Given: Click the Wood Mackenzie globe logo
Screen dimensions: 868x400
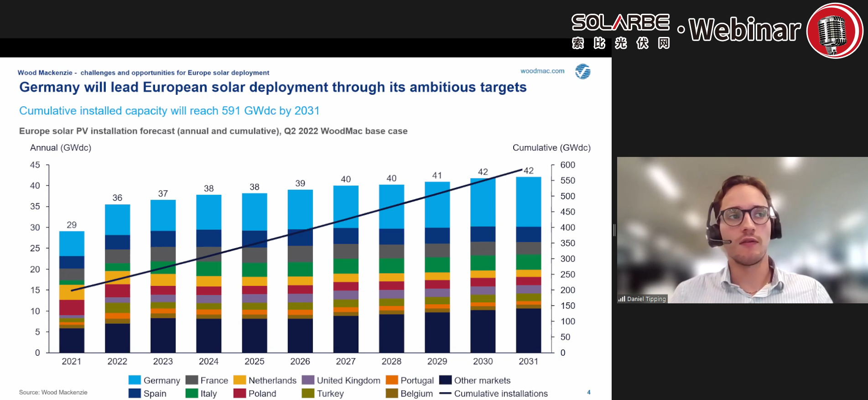Looking at the screenshot, I should 582,72.
